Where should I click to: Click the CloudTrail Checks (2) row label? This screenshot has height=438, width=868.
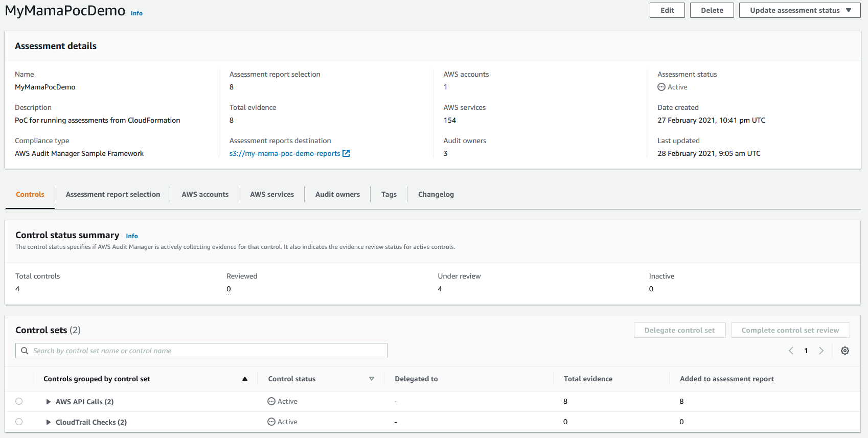click(x=92, y=422)
